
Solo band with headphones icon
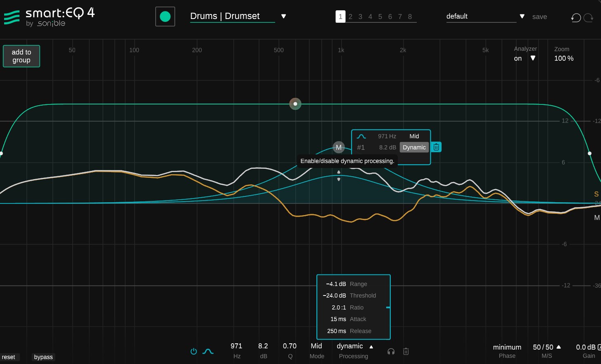[391, 351]
